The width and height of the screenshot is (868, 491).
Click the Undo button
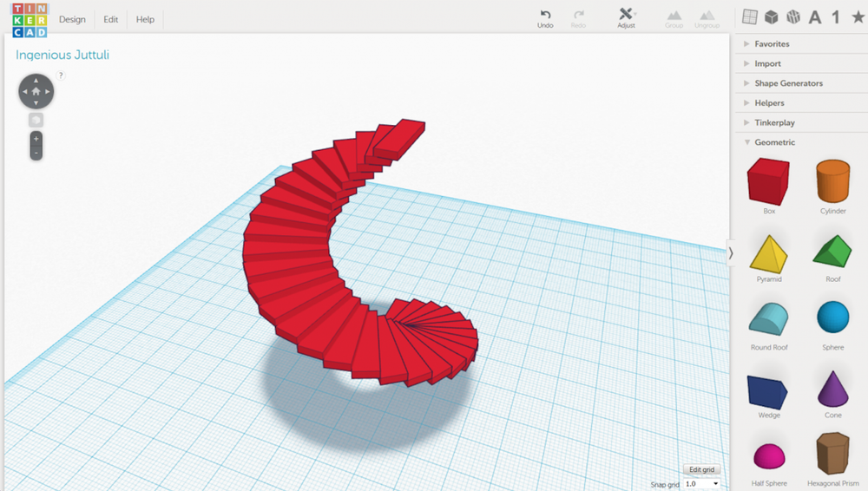(545, 18)
